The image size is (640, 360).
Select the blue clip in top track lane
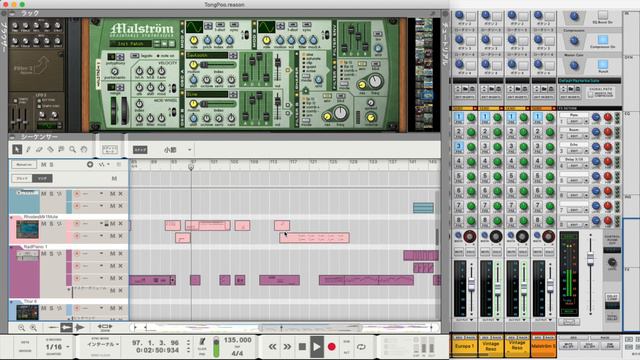pyautogui.click(x=423, y=208)
